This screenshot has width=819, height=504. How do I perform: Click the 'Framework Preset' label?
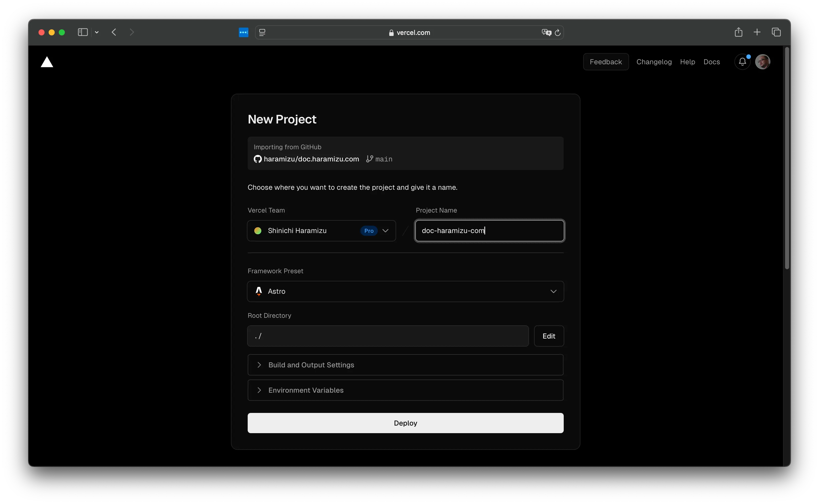[x=275, y=271]
